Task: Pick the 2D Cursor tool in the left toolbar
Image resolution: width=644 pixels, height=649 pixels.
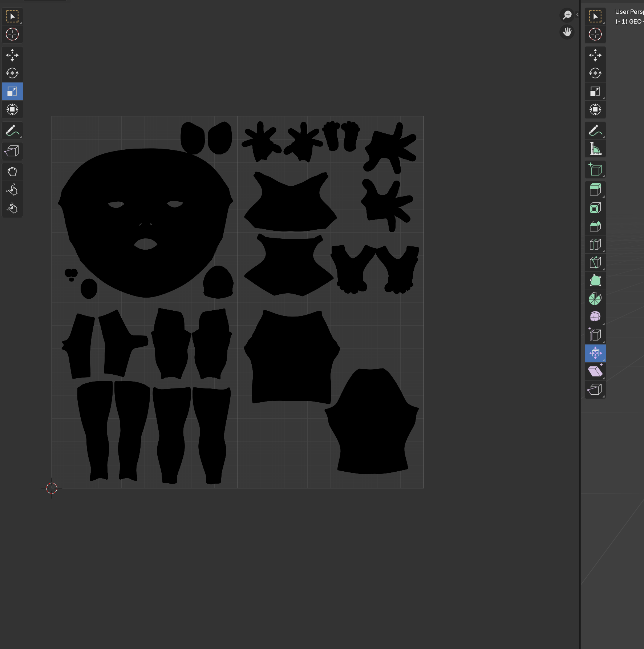Action: (x=12, y=34)
